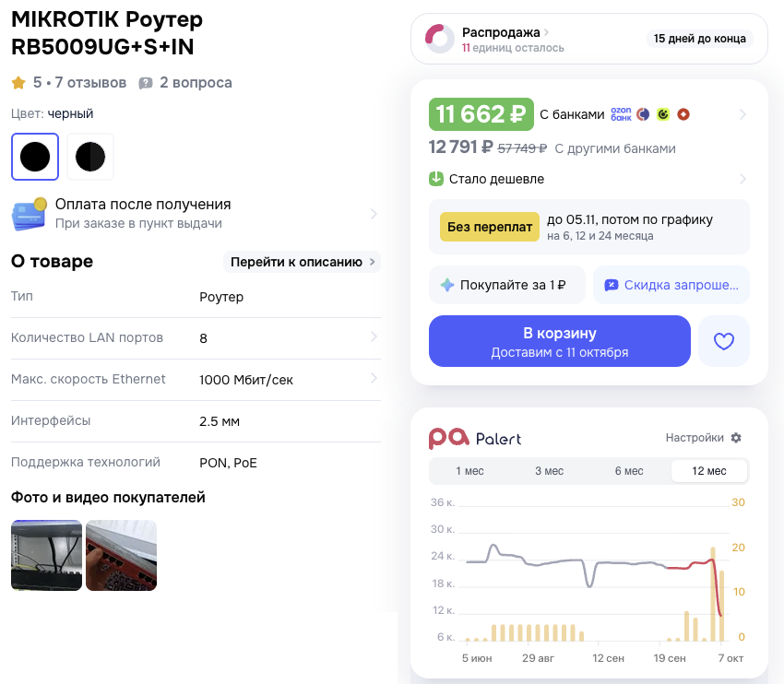Click the sparkle icon near Покупайте за 1 ₽
This screenshot has width=784, height=684.
447,285
